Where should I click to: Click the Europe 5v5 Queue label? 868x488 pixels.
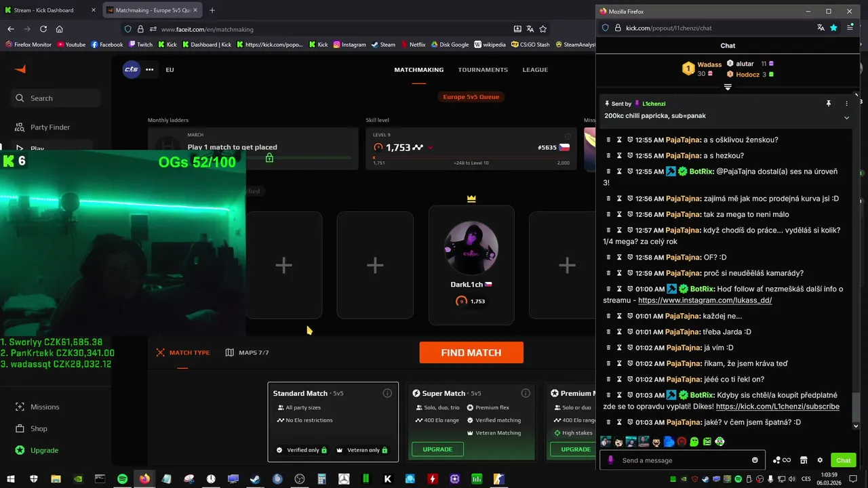(471, 97)
